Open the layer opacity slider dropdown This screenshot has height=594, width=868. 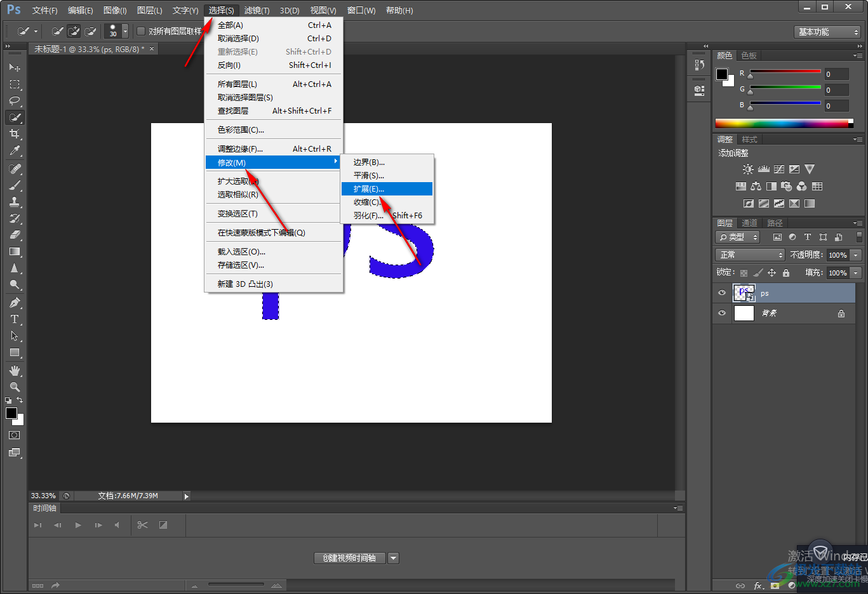(x=856, y=254)
